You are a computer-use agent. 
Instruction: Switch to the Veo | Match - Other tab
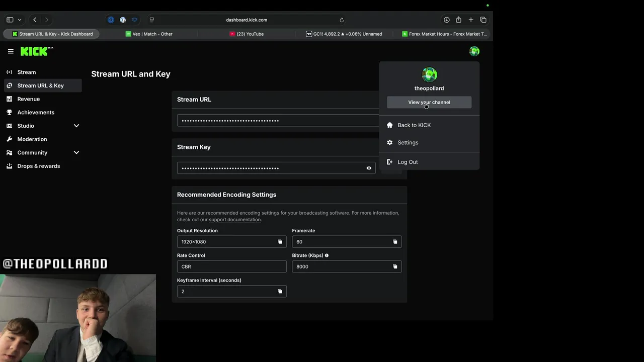pos(149,34)
